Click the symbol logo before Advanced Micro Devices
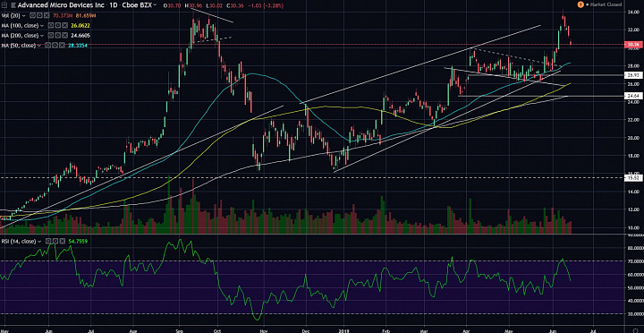 [x=13, y=5]
